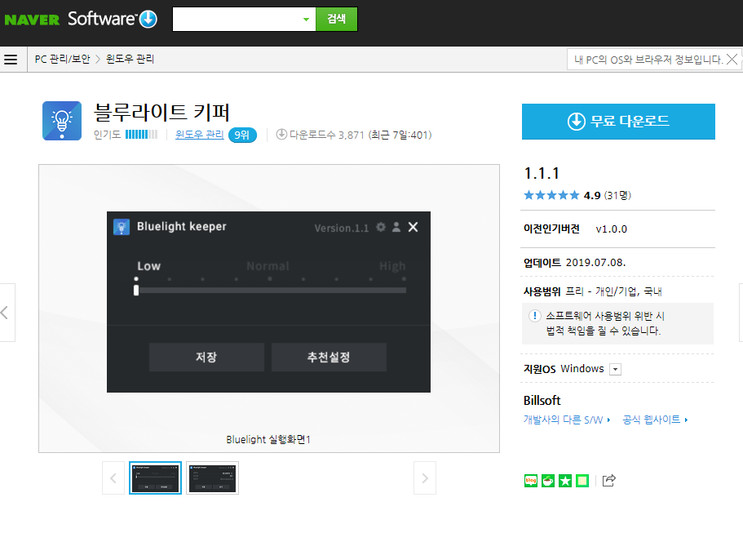Click the previous version v1.0.0
This screenshot has width=743, height=533.
click(611, 229)
